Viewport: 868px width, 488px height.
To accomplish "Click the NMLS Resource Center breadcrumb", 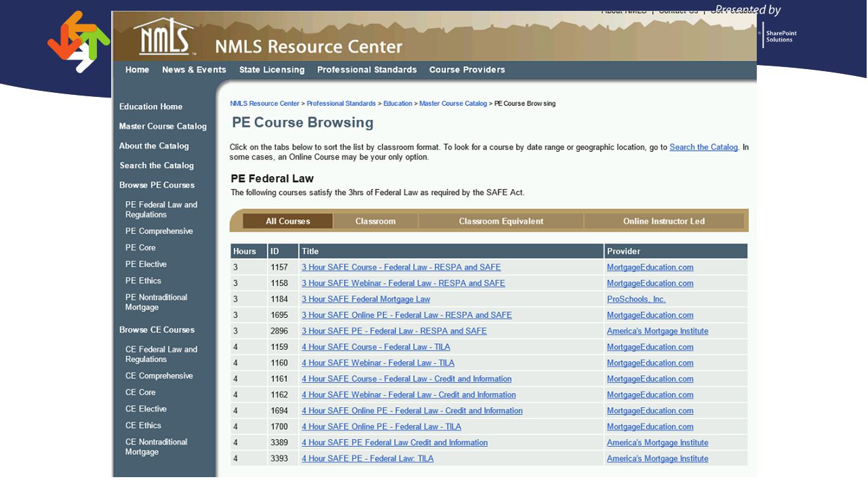I will pos(264,104).
